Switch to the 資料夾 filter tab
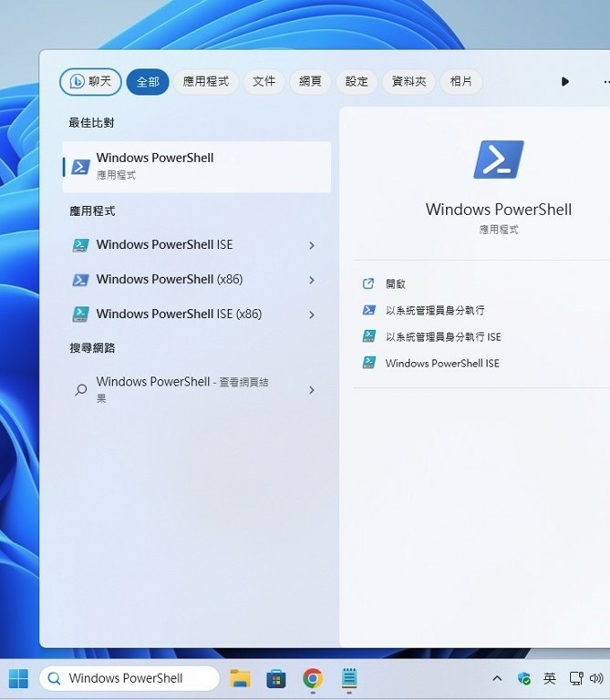610x700 pixels. point(408,82)
